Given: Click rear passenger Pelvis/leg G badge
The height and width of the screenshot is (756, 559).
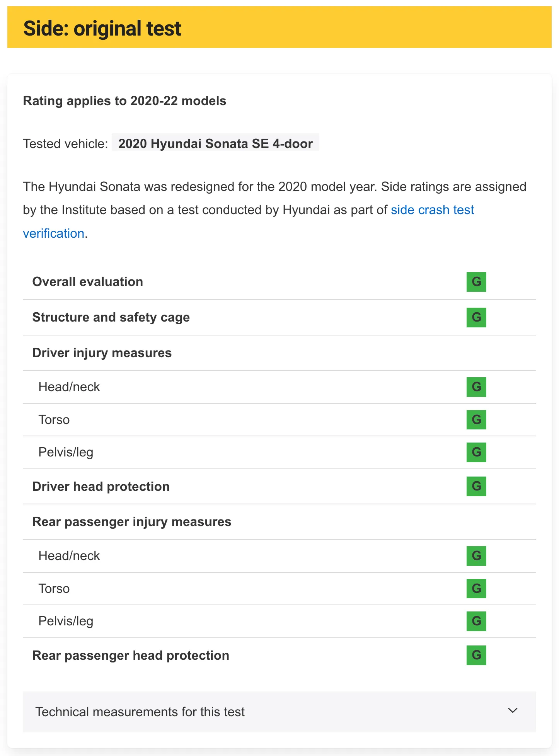Looking at the screenshot, I should coord(476,621).
